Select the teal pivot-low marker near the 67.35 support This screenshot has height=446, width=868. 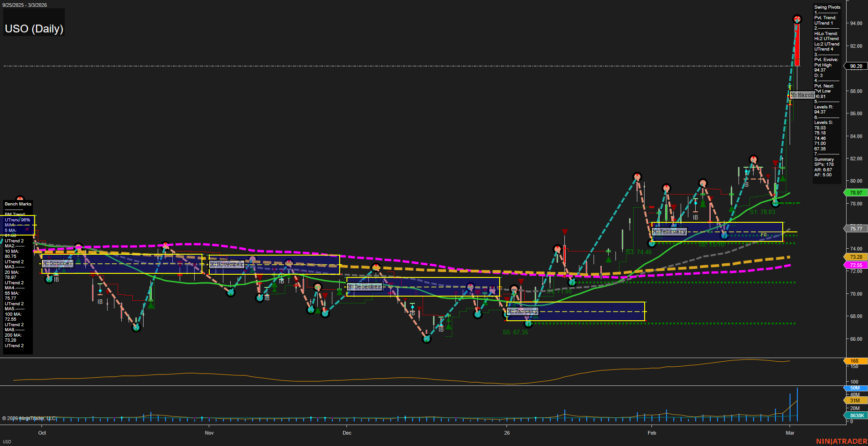pos(528,323)
